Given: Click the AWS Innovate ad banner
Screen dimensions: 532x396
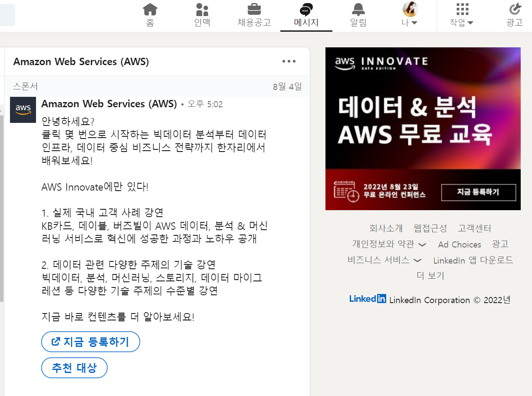Looking at the screenshot, I should pos(423,128).
